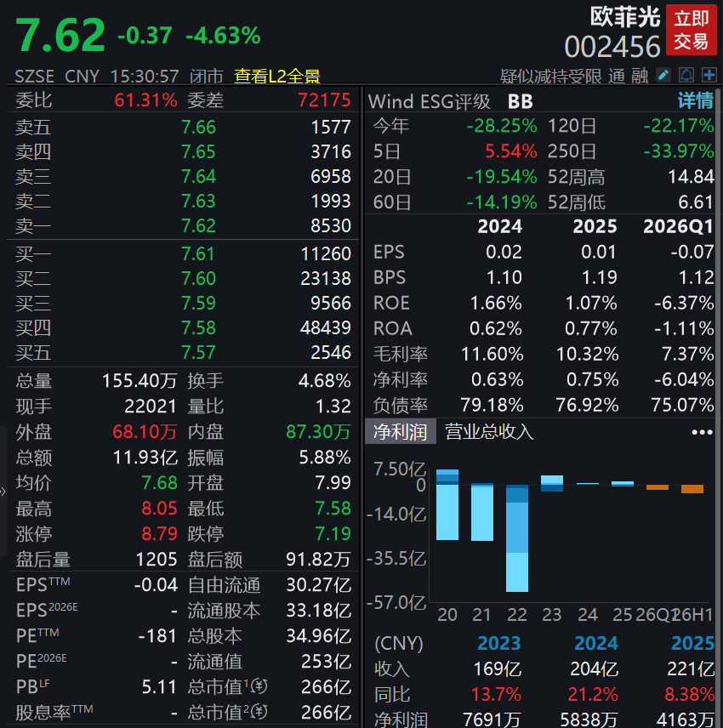Click 今年 return -28.25%
This screenshot has height=728, width=723.
coord(502,126)
